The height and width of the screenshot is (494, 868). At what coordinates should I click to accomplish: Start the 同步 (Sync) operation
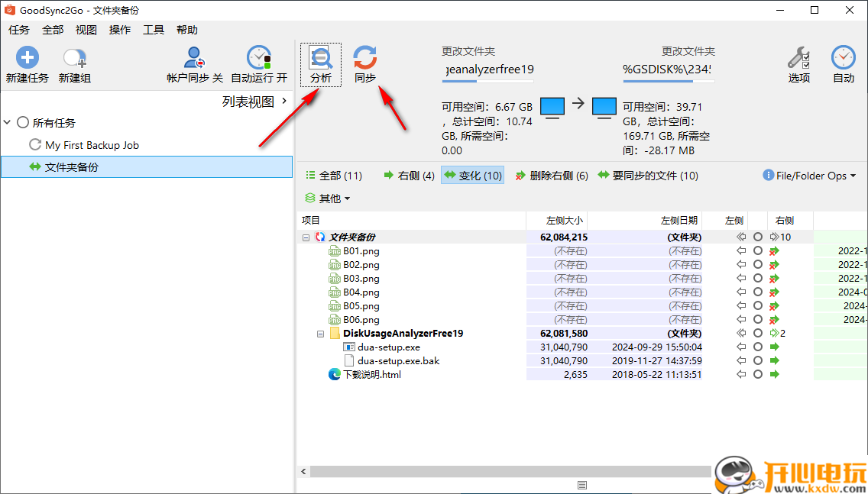[364, 63]
